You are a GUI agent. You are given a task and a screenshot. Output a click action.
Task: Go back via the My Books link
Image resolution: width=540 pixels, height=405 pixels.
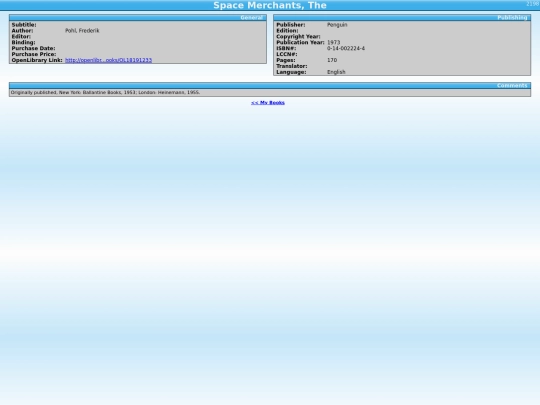click(268, 103)
